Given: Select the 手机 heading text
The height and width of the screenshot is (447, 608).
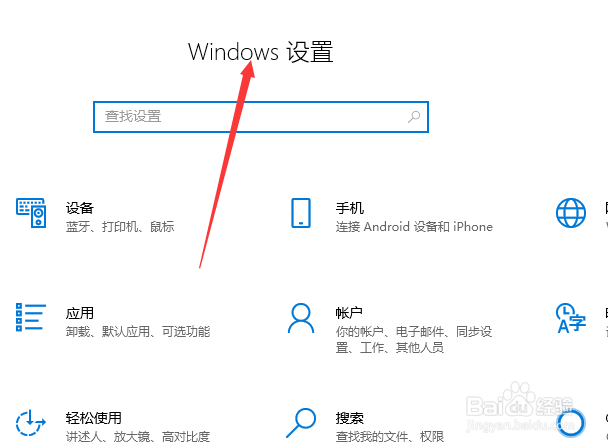Looking at the screenshot, I should (x=350, y=208).
